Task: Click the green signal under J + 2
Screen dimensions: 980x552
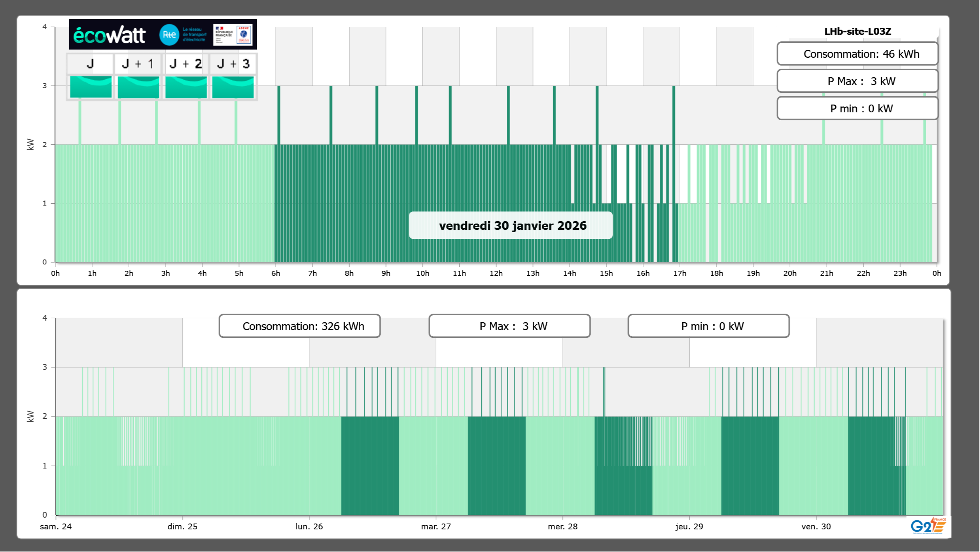Action: pos(186,87)
